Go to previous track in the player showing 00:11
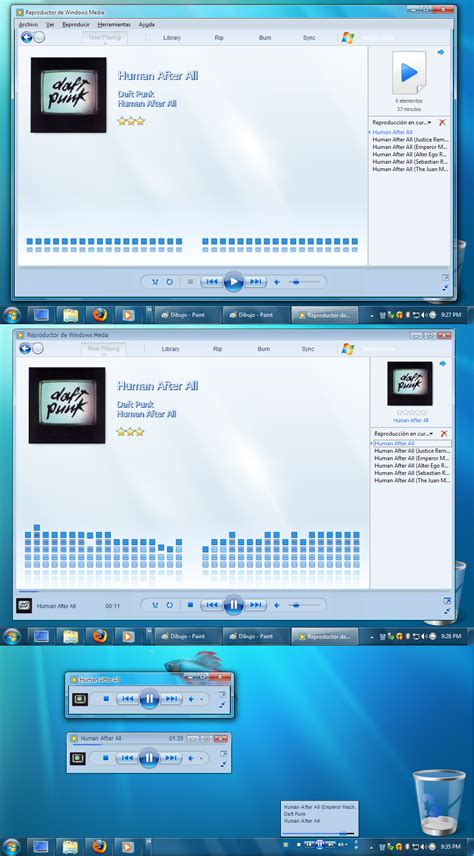 pyautogui.click(x=212, y=605)
